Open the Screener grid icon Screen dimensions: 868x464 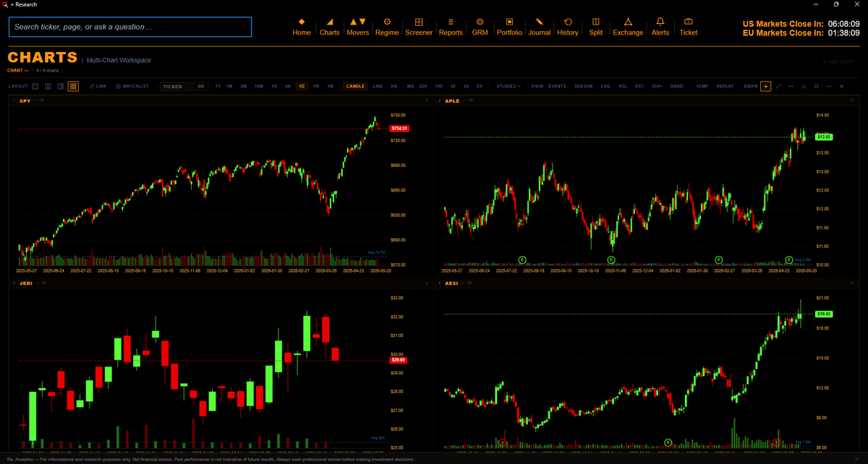pos(419,27)
